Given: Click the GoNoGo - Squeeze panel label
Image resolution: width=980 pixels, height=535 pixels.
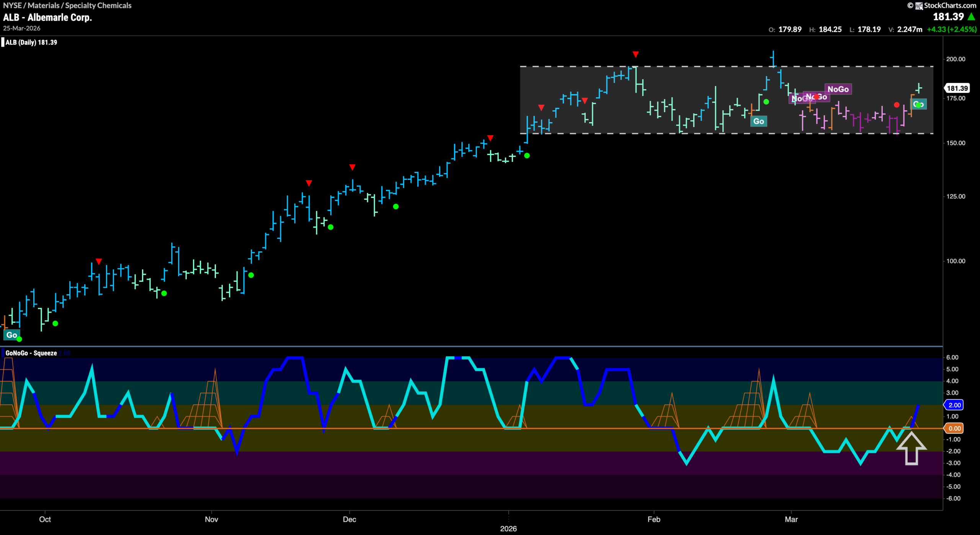Looking at the screenshot, I should 31,353.
